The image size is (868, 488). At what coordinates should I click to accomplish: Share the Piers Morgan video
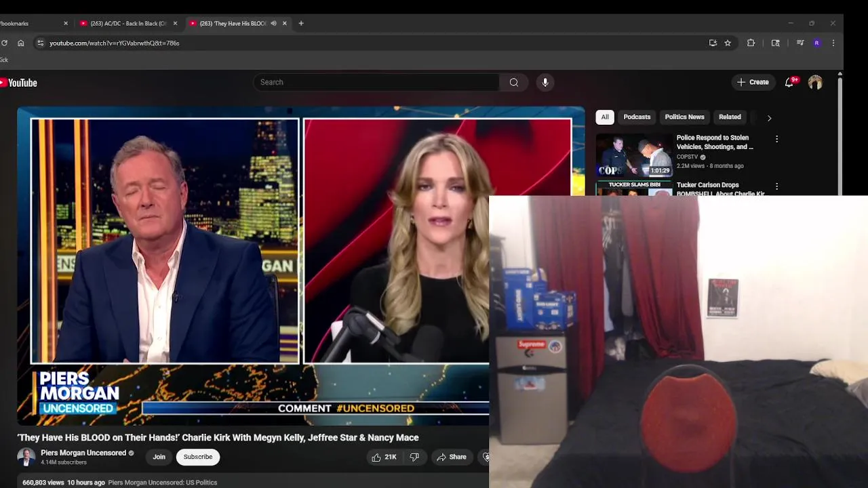click(452, 457)
